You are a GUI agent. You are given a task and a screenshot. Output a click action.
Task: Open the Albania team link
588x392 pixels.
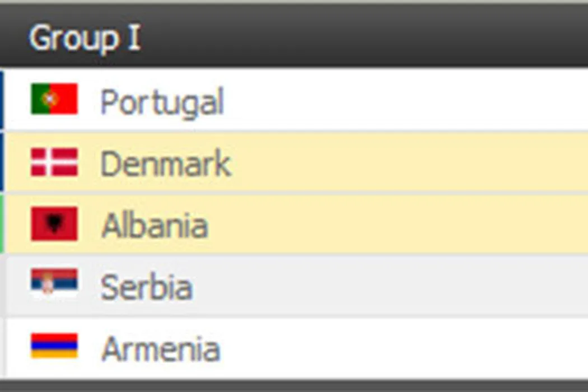pyautogui.click(x=155, y=225)
